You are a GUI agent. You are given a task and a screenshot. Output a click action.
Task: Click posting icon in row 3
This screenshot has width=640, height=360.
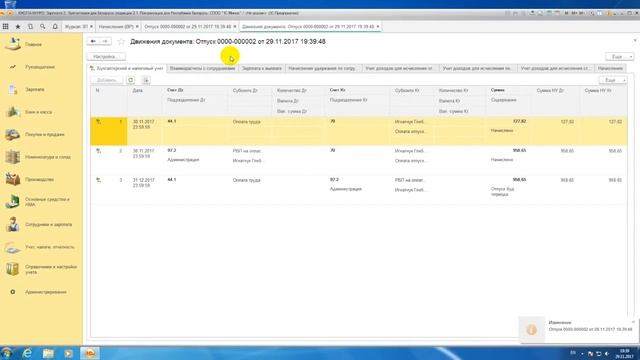98,180
